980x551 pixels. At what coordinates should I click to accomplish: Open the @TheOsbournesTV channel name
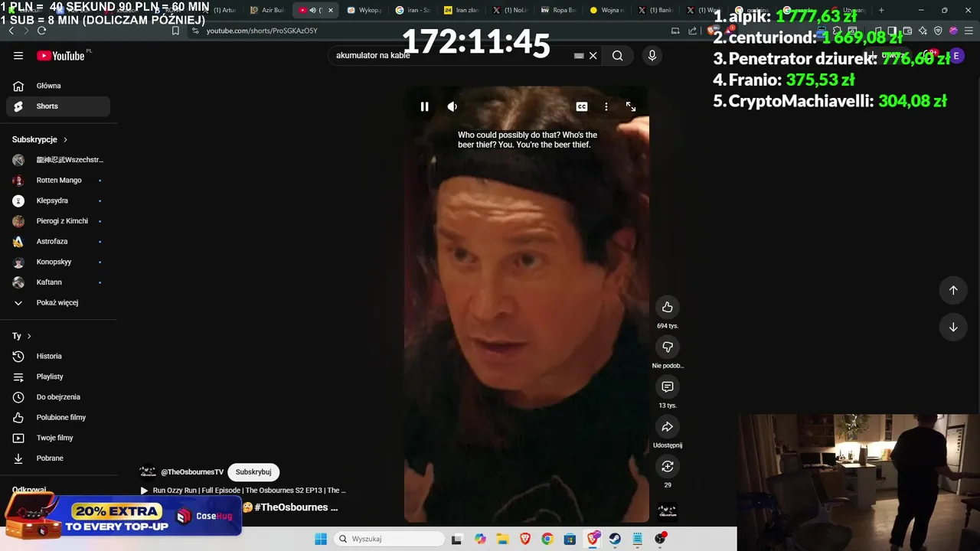click(192, 472)
